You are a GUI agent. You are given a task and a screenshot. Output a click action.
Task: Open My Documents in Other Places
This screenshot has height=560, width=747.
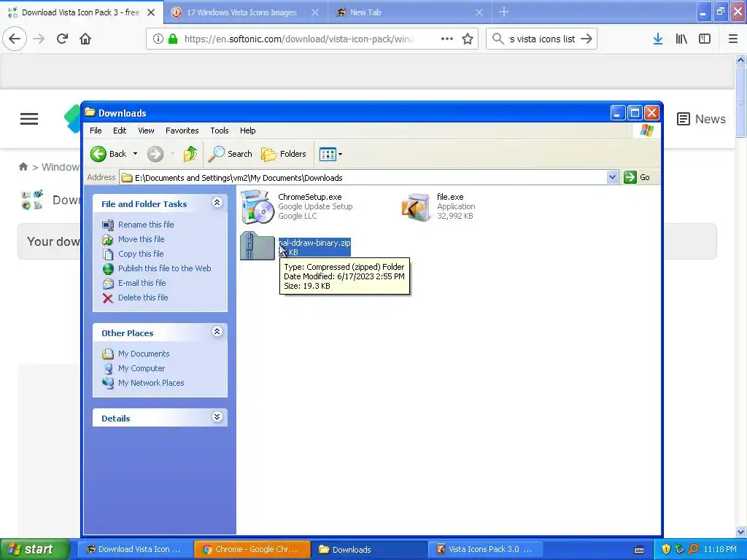pyautogui.click(x=144, y=354)
